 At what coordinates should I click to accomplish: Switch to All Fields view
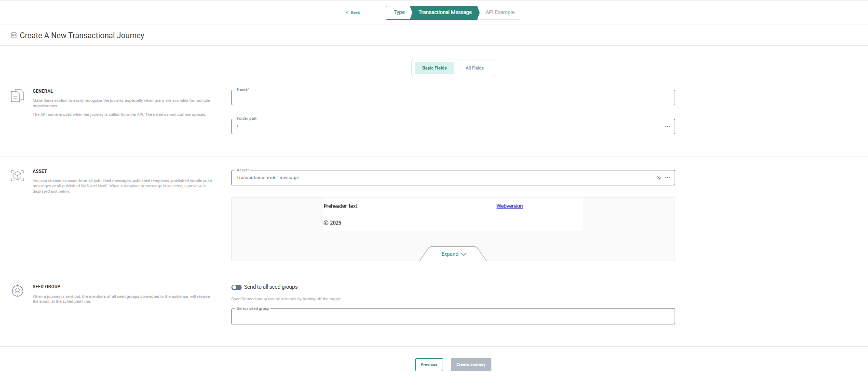click(475, 68)
